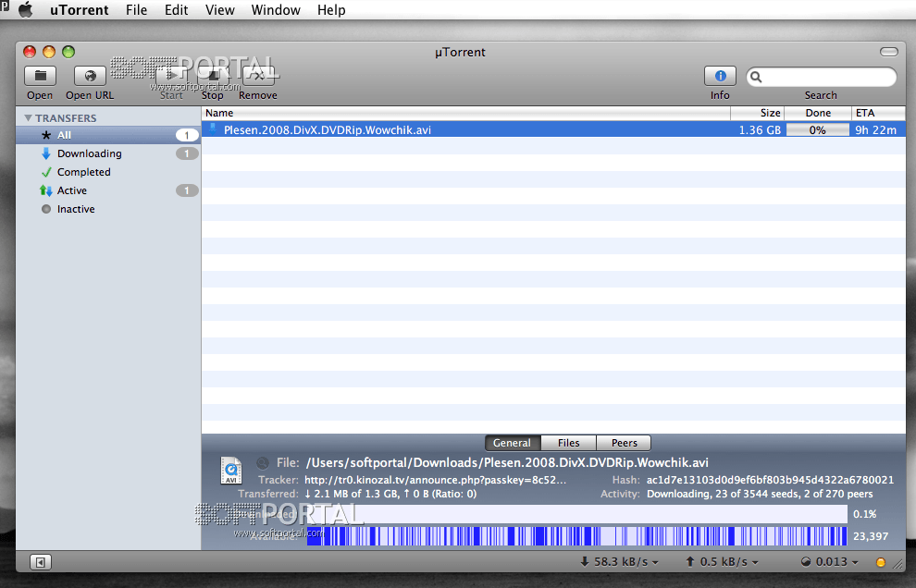916x588 pixels.
Task: Click the All star icon
Action: click(46, 135)
